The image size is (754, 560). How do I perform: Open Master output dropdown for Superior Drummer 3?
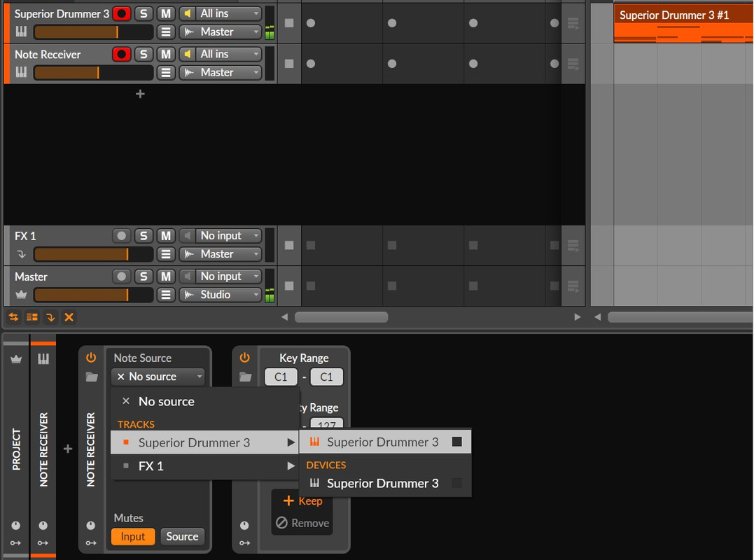(221, 31)
